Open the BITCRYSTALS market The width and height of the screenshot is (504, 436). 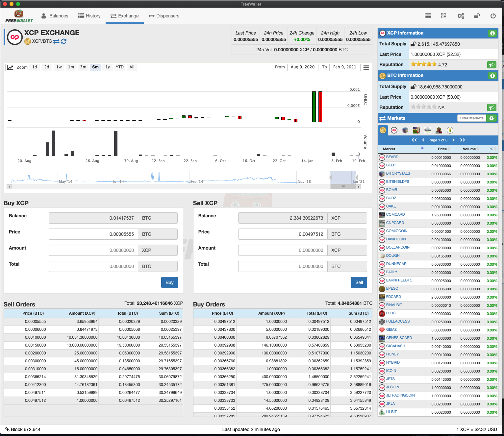click(x=398, y=174)
